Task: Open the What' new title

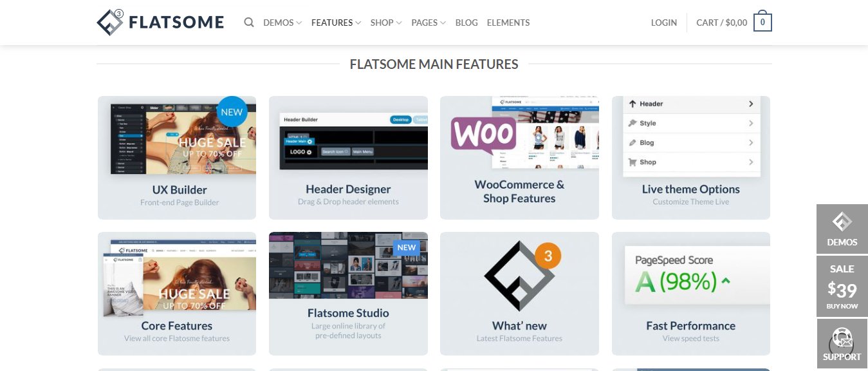Action: click(519, 325)
